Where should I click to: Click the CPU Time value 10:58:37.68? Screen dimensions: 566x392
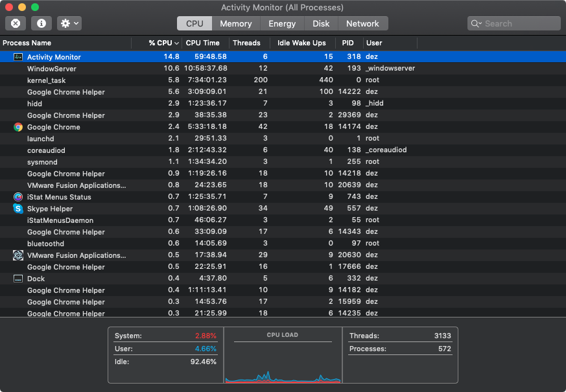206,68
